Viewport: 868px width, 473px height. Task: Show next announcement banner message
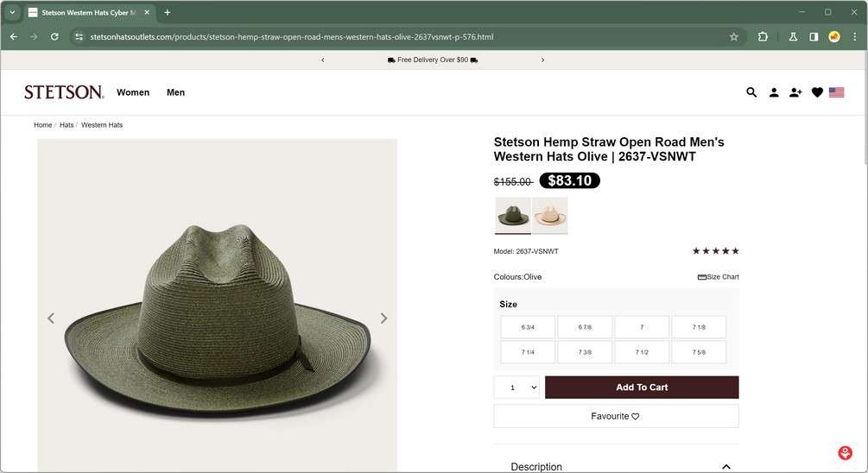pos(542,60)
